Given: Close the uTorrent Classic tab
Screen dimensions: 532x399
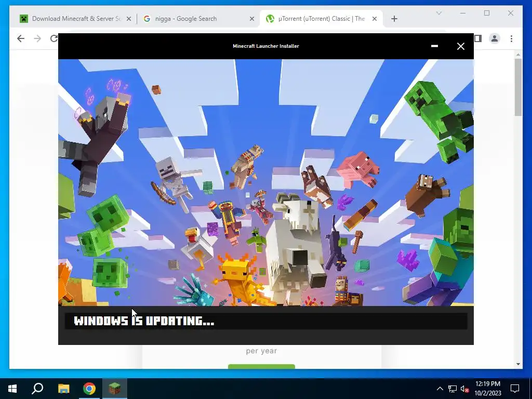Looking at the screenshot, I should pyautogui.click(x=375, y=19).
